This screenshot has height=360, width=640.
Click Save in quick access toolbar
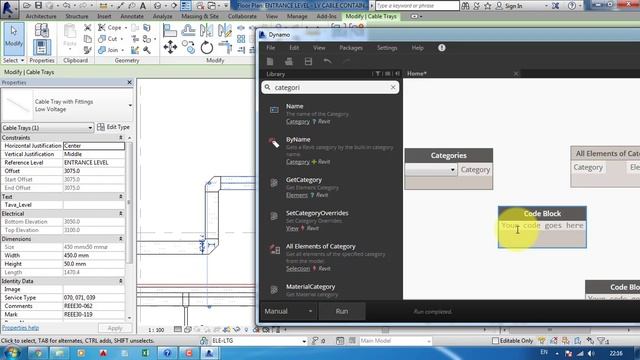38,6
